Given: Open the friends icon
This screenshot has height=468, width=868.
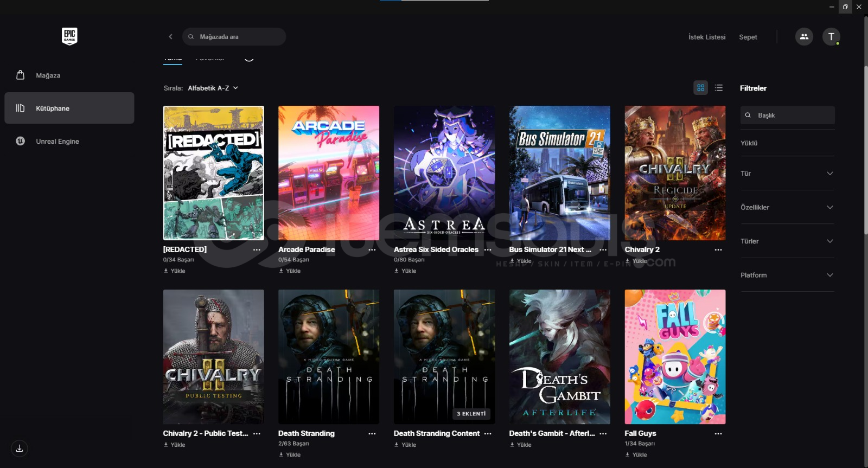Looking at the screenshot, I should [804, 36].
